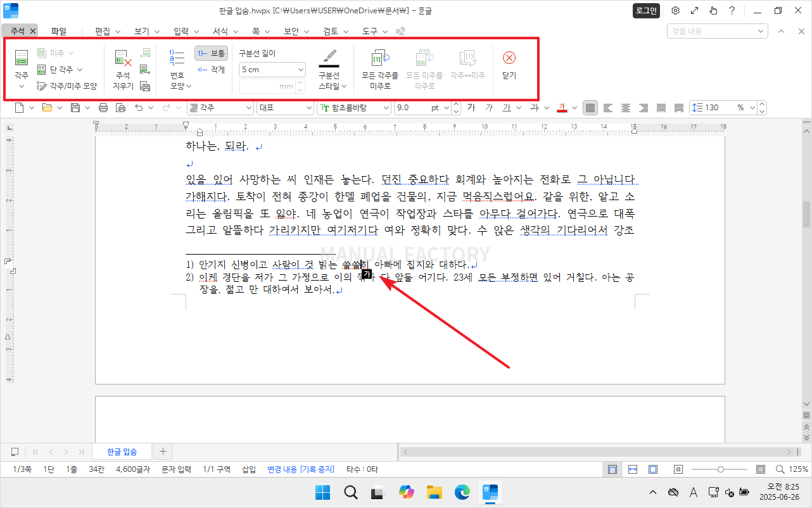The width and height of the screenshot is (812, 508).
Task: Open Microsoft Edge from taskbar
Action: pyautogui.click(x=462, y=492)
